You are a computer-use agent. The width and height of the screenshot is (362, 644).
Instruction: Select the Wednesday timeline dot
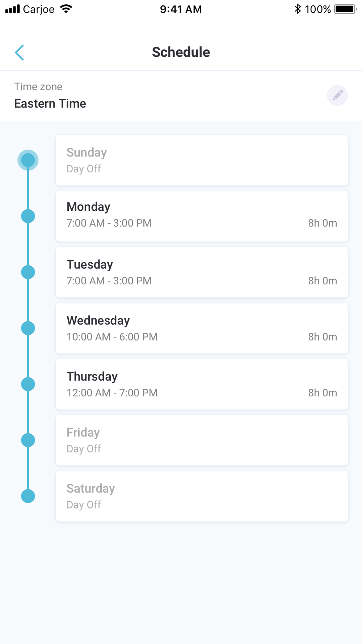coord(28,328)
